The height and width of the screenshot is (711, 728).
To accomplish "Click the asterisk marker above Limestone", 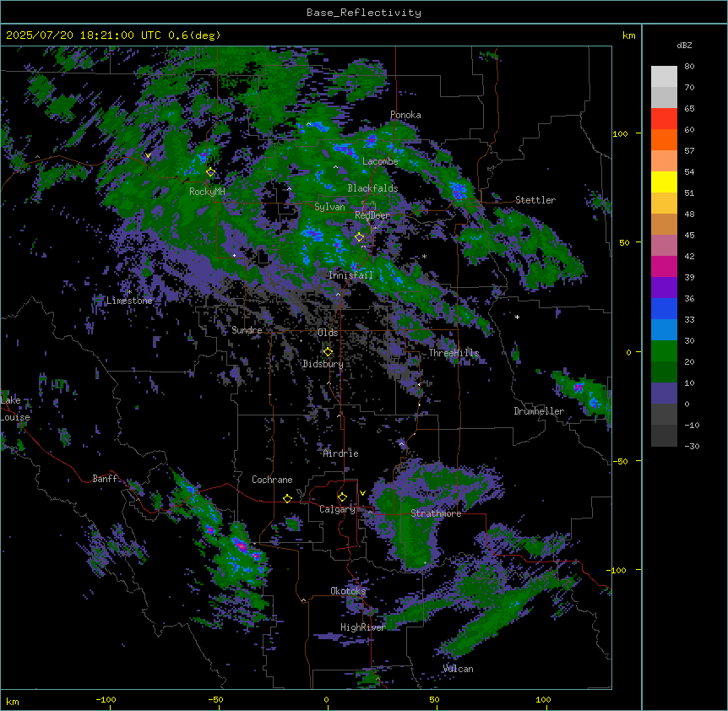I will (129, 292).
